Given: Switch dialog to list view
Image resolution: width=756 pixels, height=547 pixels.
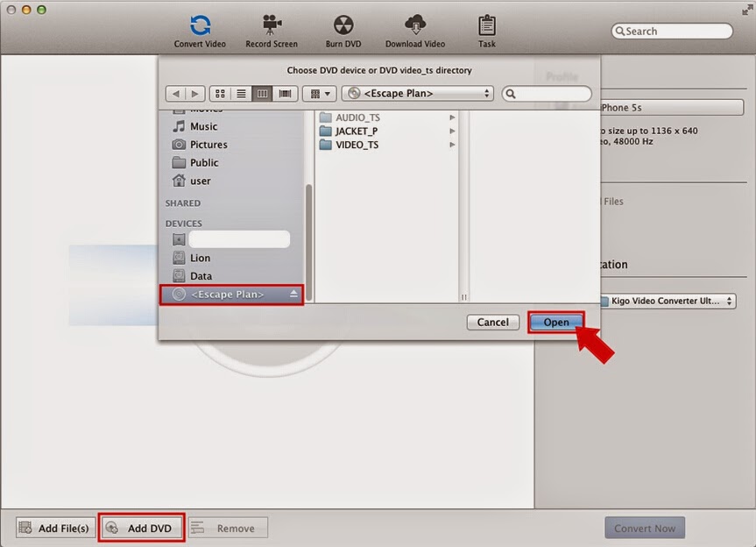Looking at the screenshot, I should [x=241, y=94].
